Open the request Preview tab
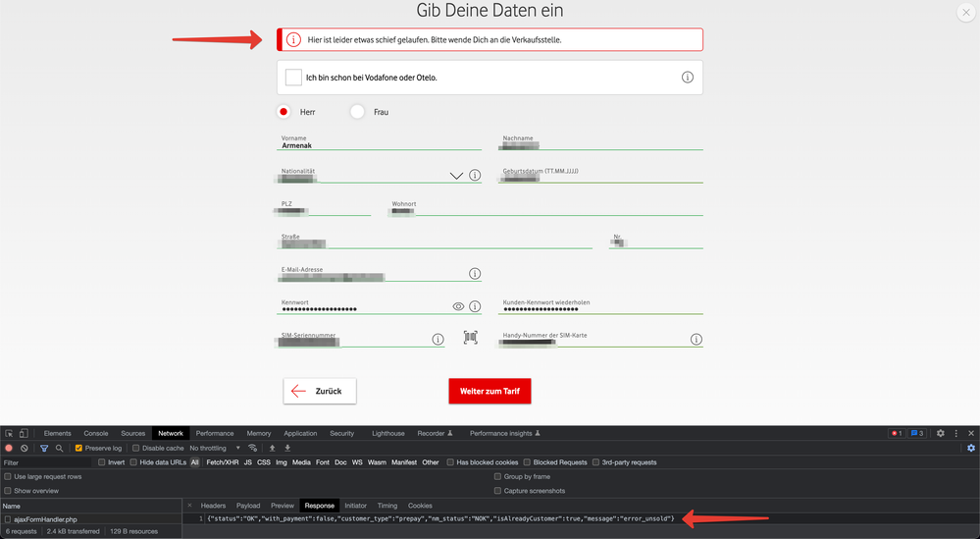This screenshot has height=539, width=980. pos(283,506)
